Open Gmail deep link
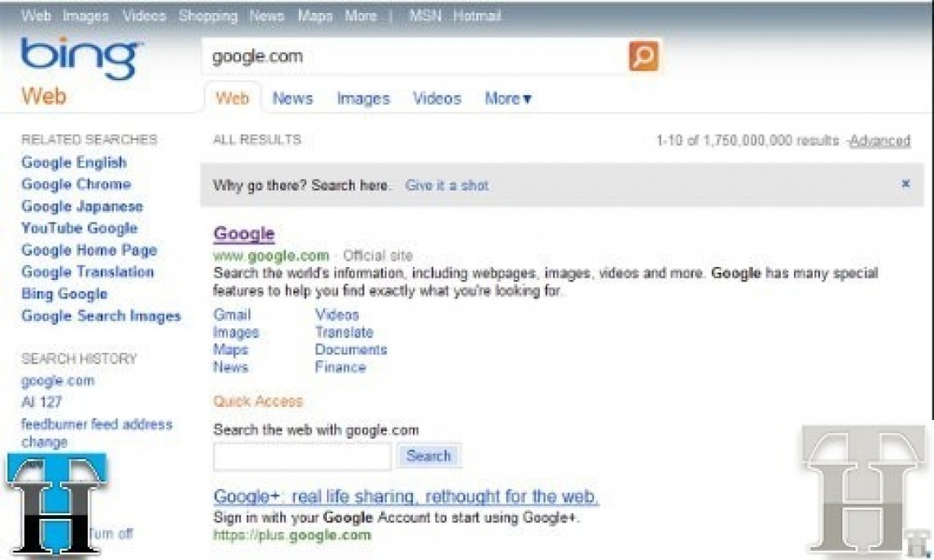Image resolution: width=934 pixels, height=560 pixels. pos(233,315)
